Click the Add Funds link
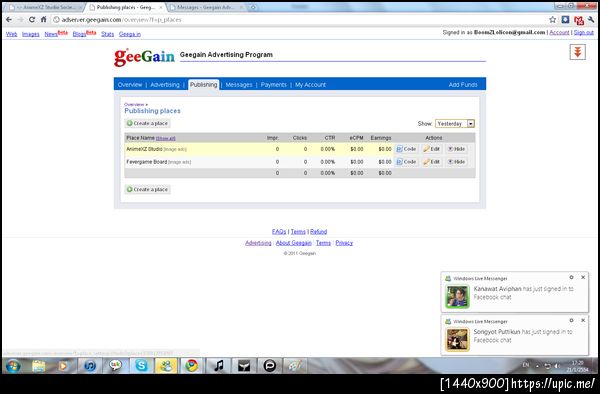The height and width of the screenshot is (394, 600). point(463,85)
